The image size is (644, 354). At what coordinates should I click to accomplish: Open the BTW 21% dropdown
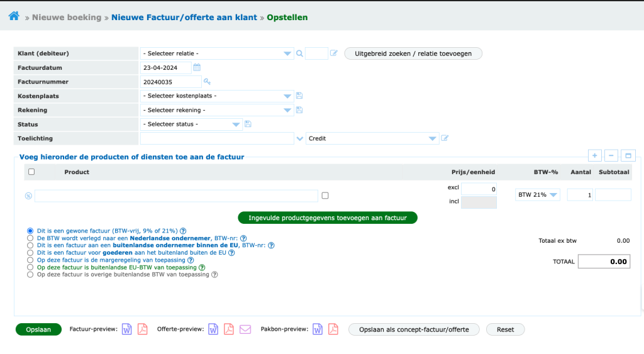click(537, 195)
